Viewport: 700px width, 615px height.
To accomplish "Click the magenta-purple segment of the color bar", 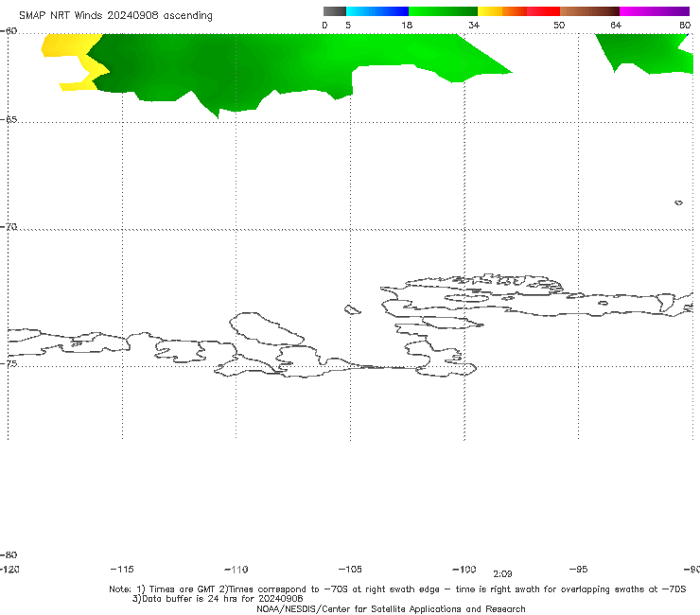I will 655,11.
